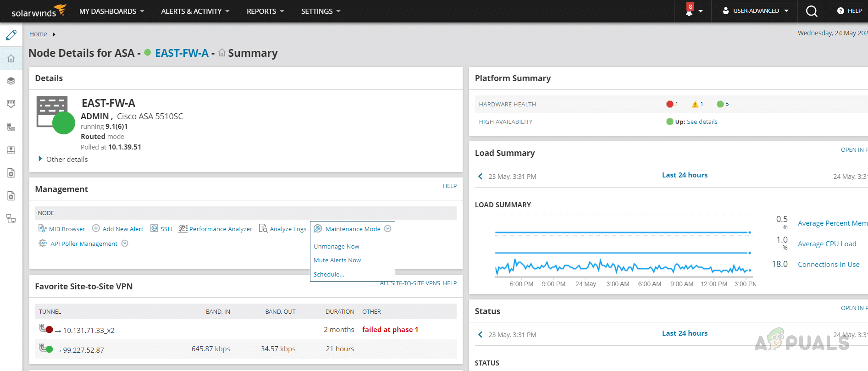Open the 99.227.52.87 VPN tunnel

click(x=83, y=350)
